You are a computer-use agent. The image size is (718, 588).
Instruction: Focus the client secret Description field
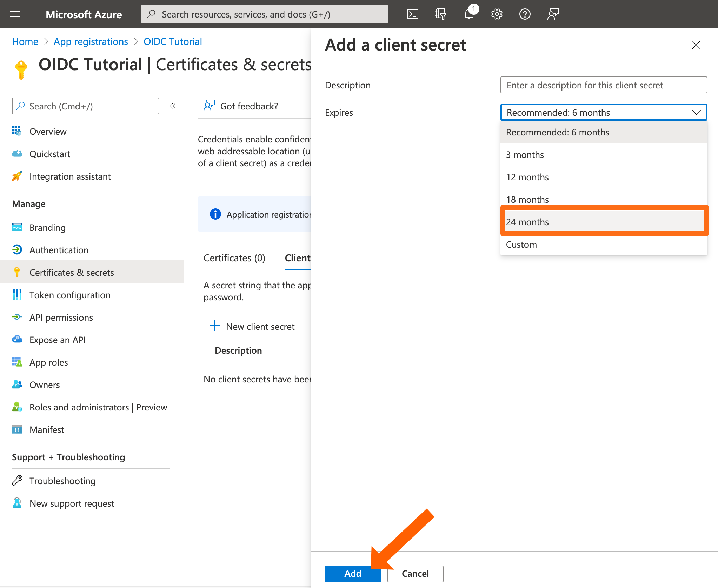(x=603, y=85)
